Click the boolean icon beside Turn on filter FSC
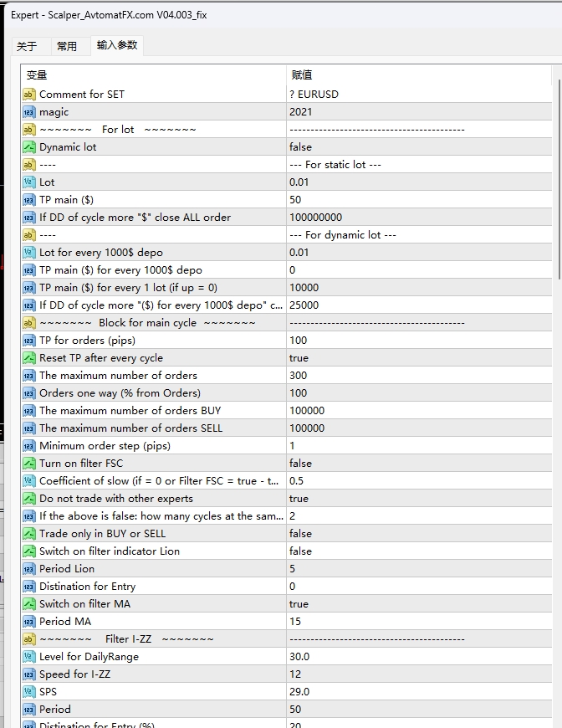 coord(28,464)
